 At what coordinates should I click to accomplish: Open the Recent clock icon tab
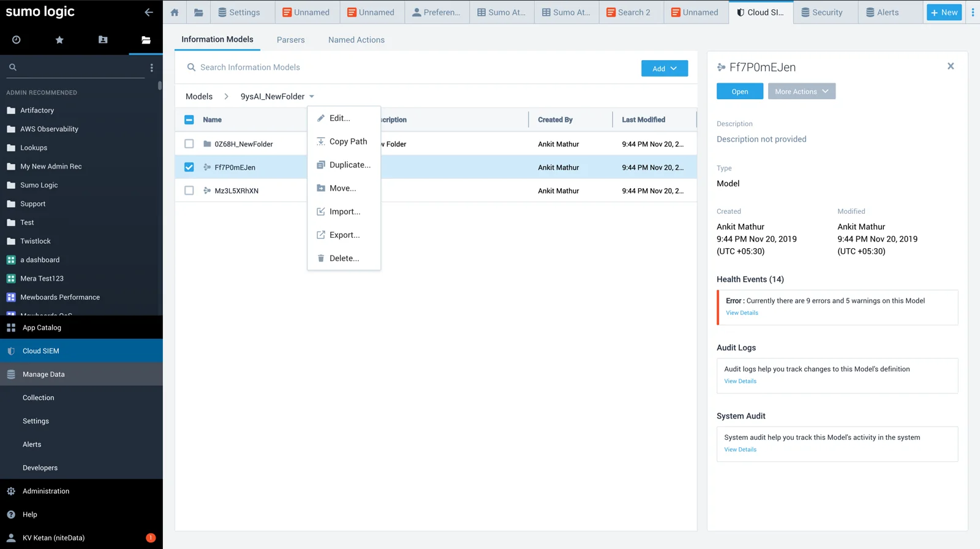17,40
